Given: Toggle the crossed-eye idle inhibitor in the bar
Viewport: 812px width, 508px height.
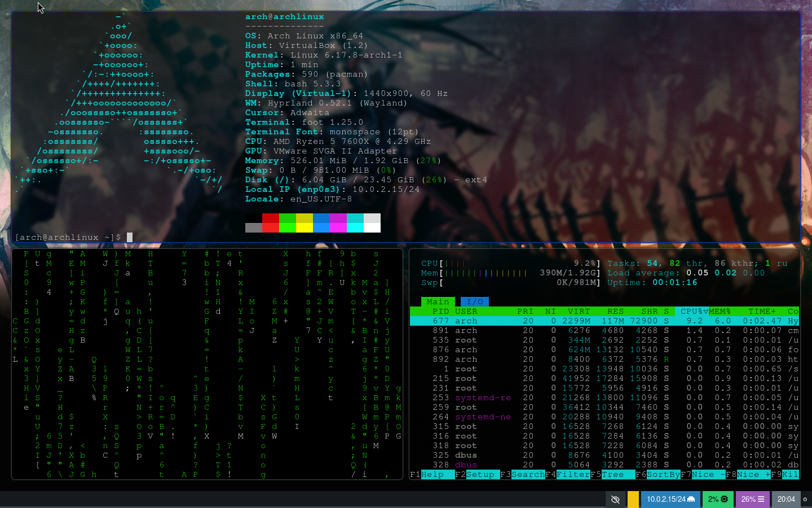Looking at the screenshot, I should point(615,499).
